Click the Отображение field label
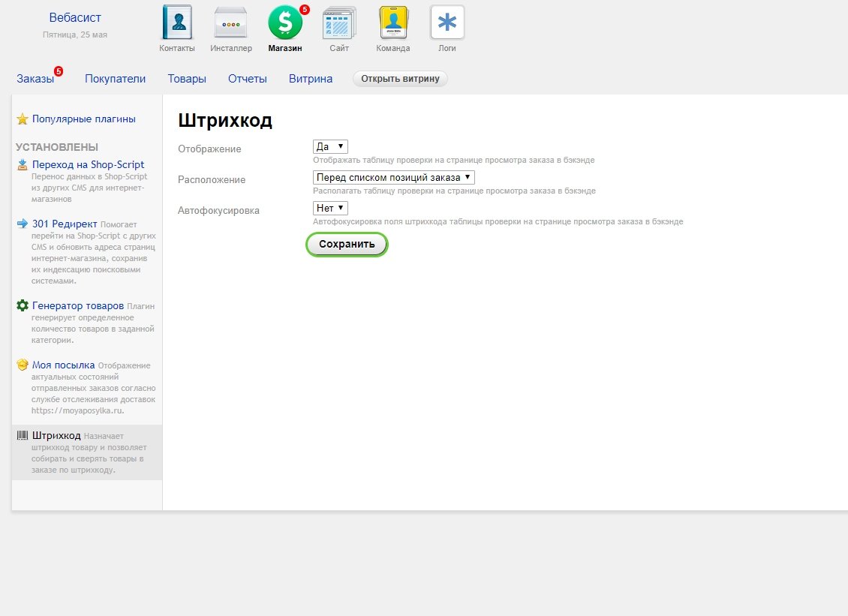The width and height of the screenshot is (848, 616). [x=209, y=149]
